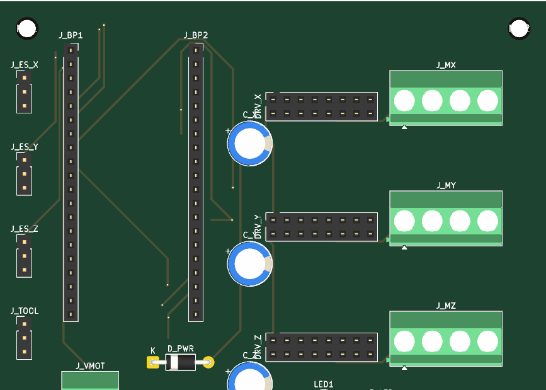Click the blue capacitor beside DRV_X
This screenshot has width=546, height=390.
tap(250, 143)
